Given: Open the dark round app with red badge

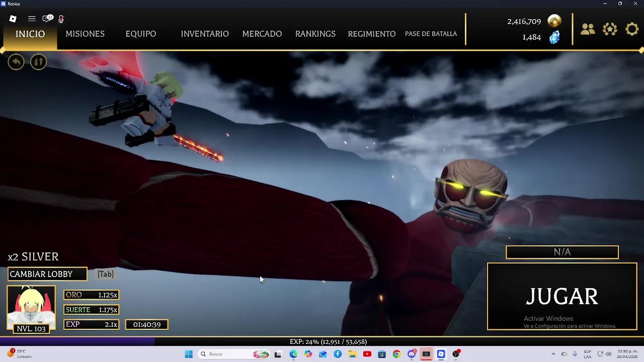Looking at the screenshot, I should click(456, 354).
